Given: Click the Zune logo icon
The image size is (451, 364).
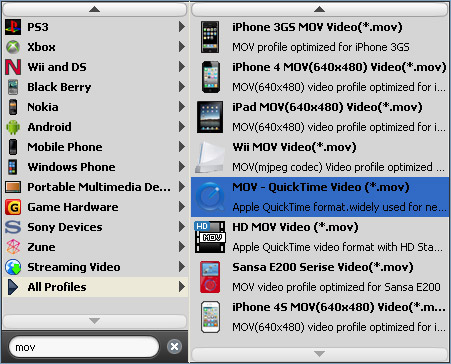Looking at the screenshot, I should click(13, 247).
